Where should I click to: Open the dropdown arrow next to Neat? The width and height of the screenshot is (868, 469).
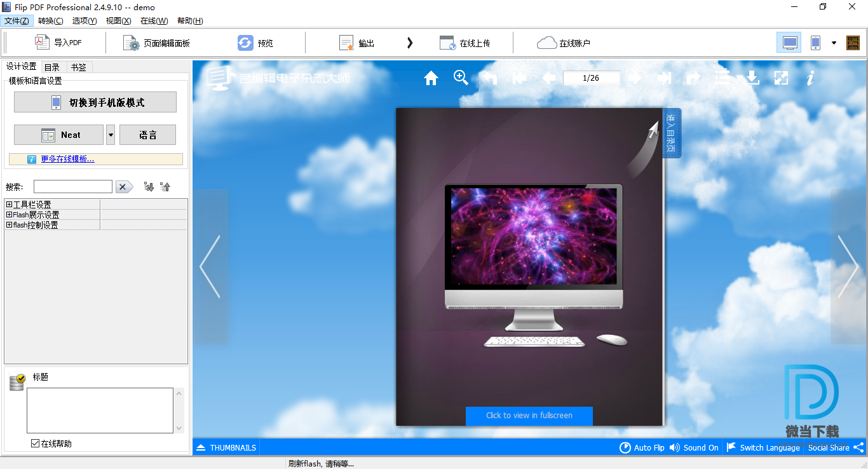pos(111,135)
